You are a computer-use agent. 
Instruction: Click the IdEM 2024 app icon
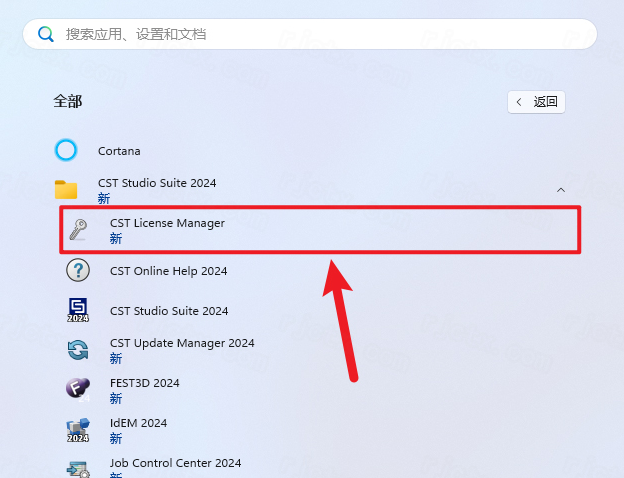tap(78, 430)
